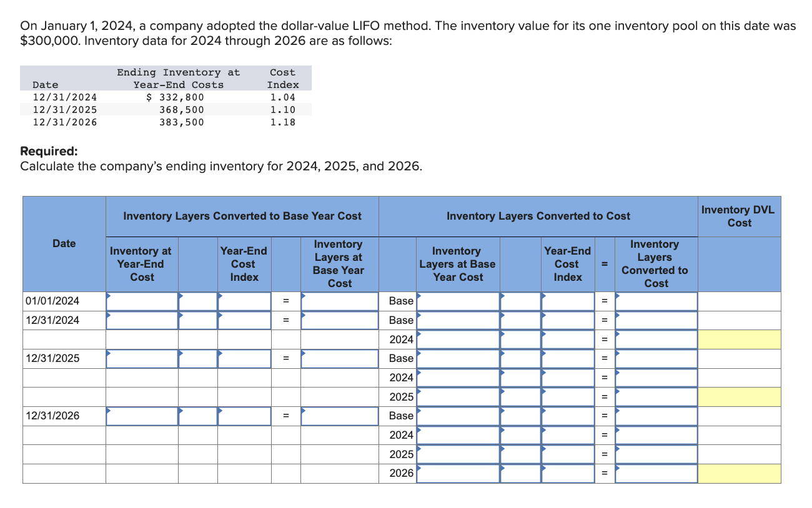The width and height of the screenshot is (812, 508).
Task: Click cost index value '1.04'
Action: [283, 97]
